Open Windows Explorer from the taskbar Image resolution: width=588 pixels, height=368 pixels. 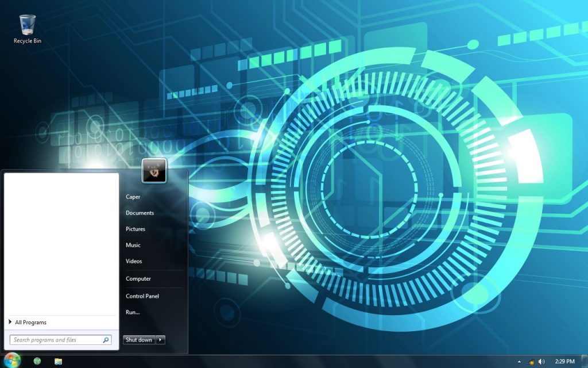58,361
